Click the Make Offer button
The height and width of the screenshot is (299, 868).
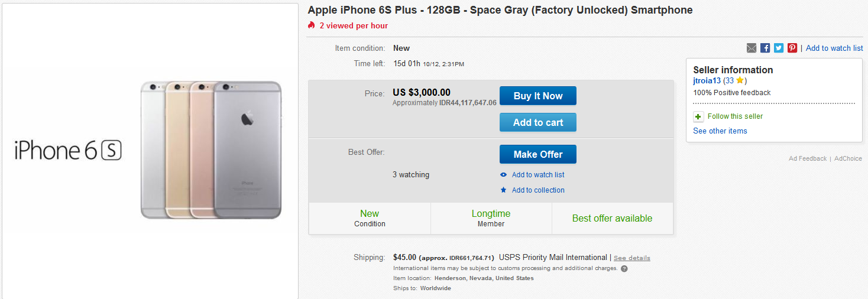(537, 154)
